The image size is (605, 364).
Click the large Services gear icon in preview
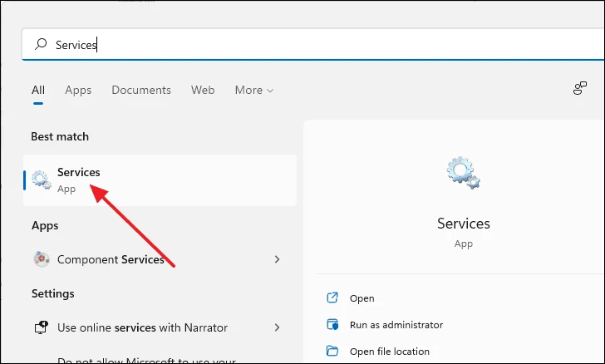click(463, 173)
